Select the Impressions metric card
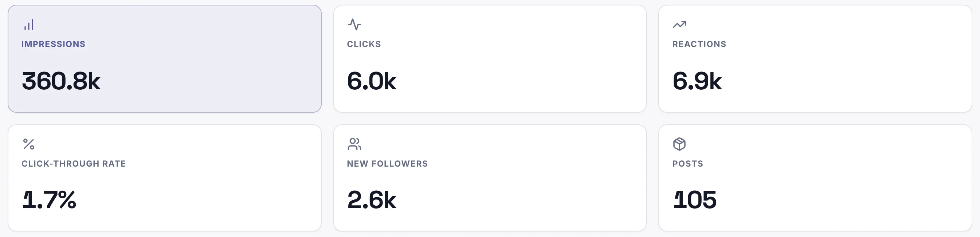This screenshot has width=980, height=237. point(165,59)
